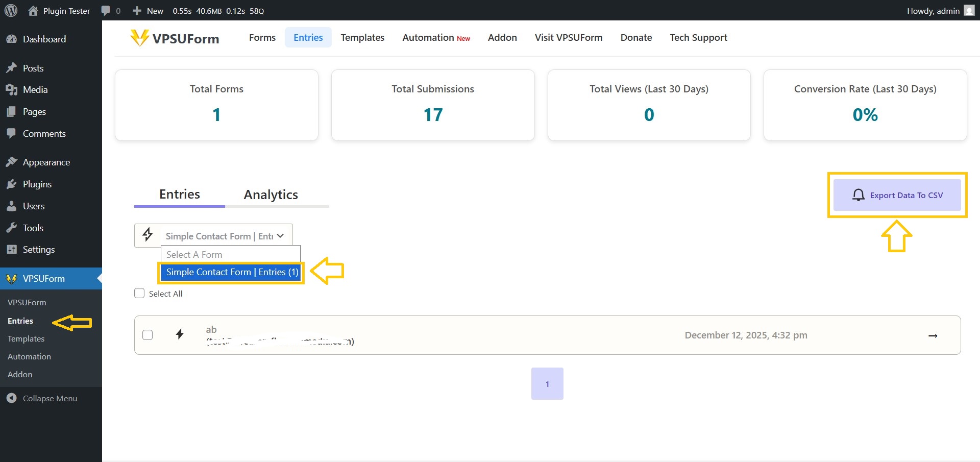The height and width of the screenshot is (462, 980).
Task: Check the Select All checkbox
Action: tap(139, 293)
